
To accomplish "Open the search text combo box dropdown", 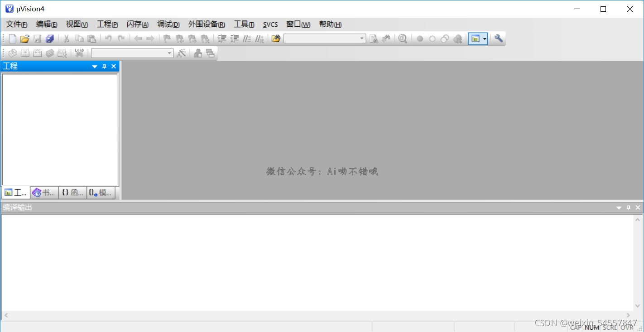I will (362, 39).
